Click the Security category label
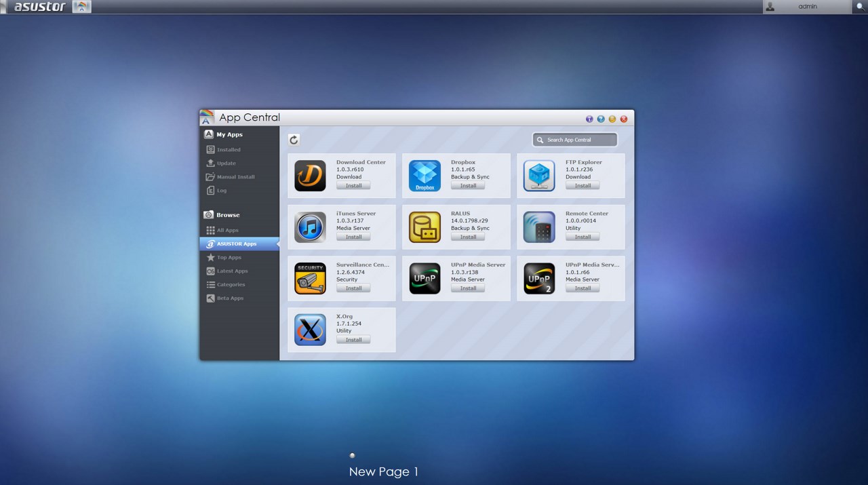This screenshot has height=485, width=868. pos(347,279)
